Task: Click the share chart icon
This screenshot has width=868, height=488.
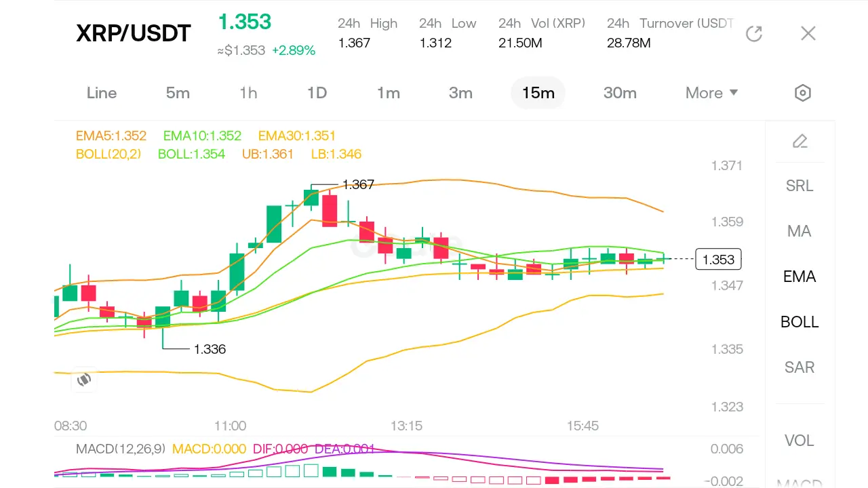Action: (754, 33)
